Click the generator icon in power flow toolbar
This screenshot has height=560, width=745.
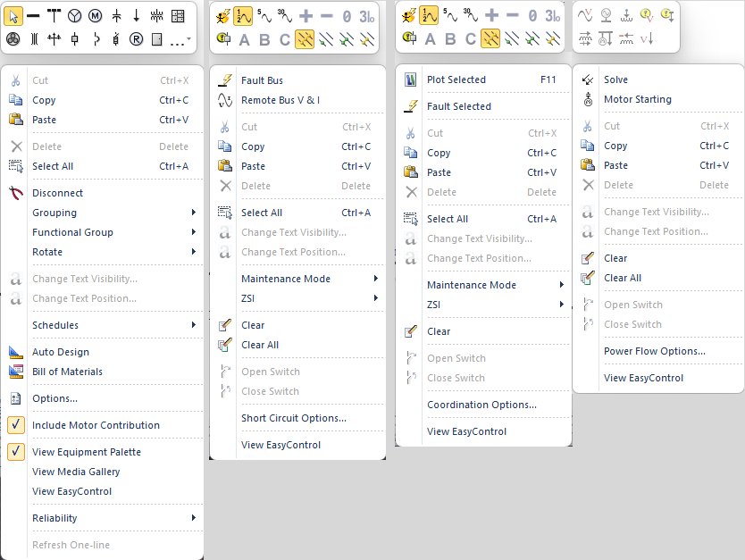pos(606,16)
